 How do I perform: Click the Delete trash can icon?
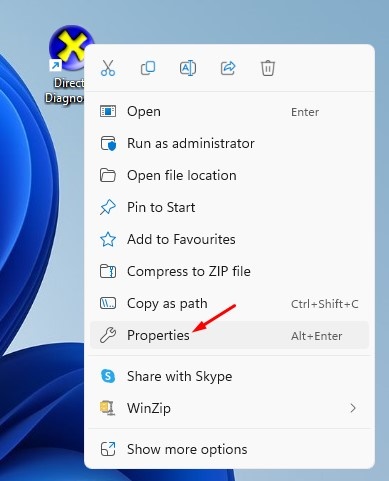pos(268,68)
